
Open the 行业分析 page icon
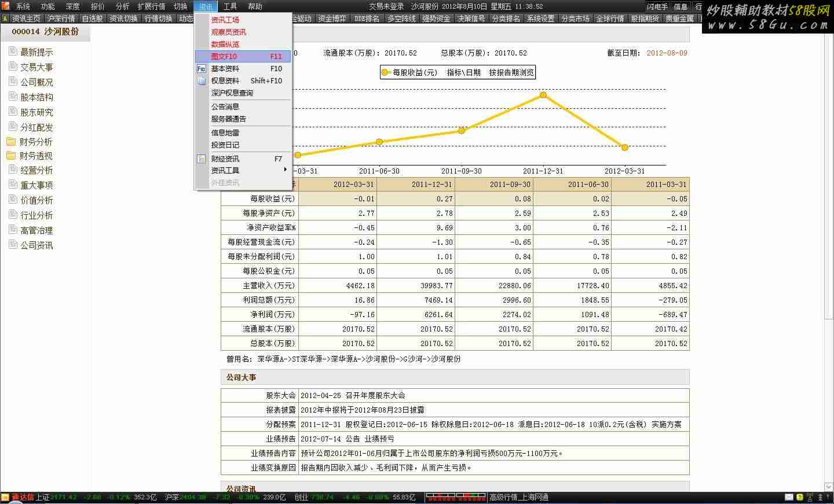(13, 215)
